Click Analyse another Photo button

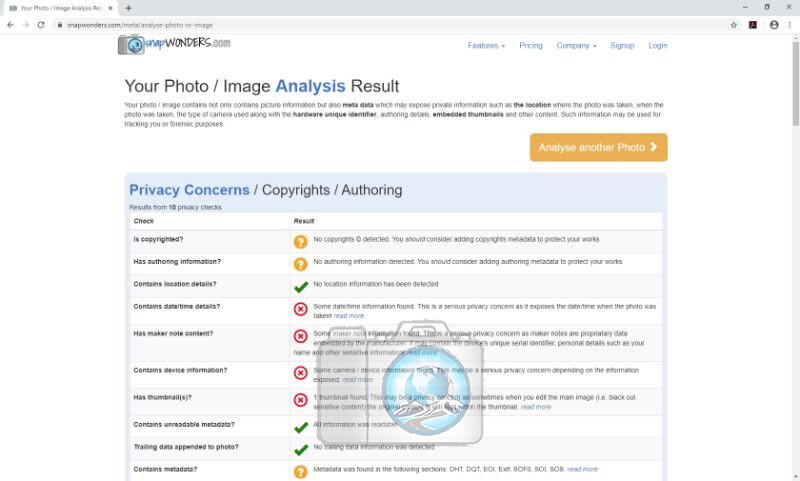point(598,147)
